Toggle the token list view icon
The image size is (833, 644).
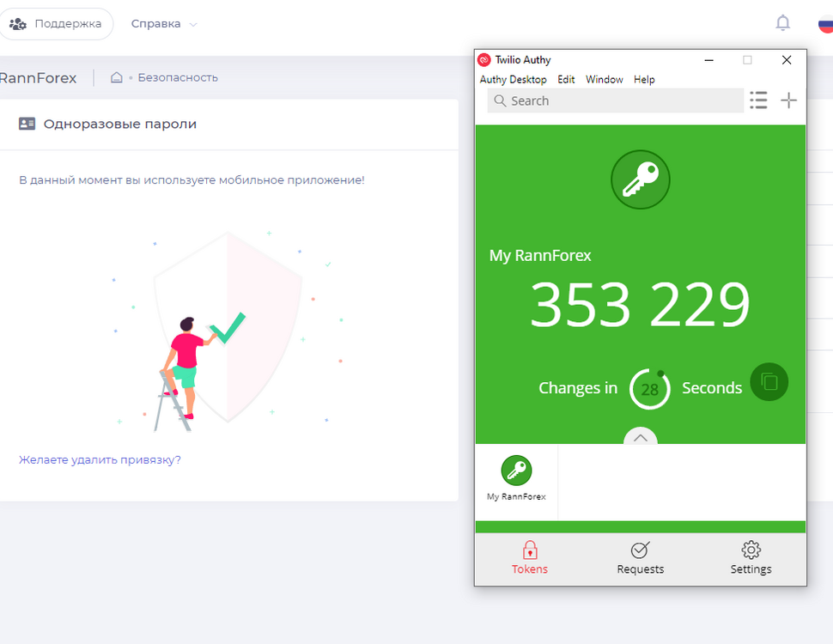tap(758, 100)
